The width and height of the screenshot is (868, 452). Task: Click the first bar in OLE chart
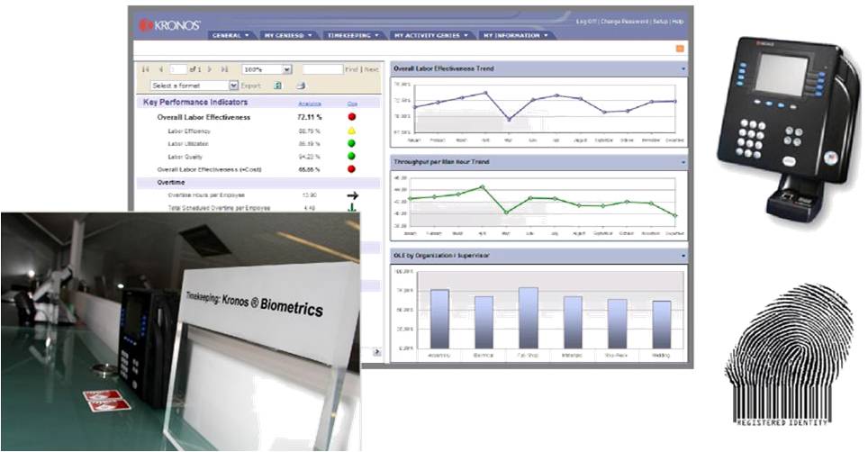coord(439,319)
